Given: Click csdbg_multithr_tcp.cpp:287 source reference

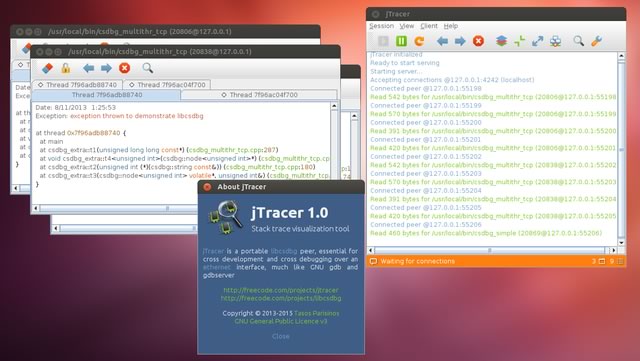Looking at the screenshot, I should (233, 150).
